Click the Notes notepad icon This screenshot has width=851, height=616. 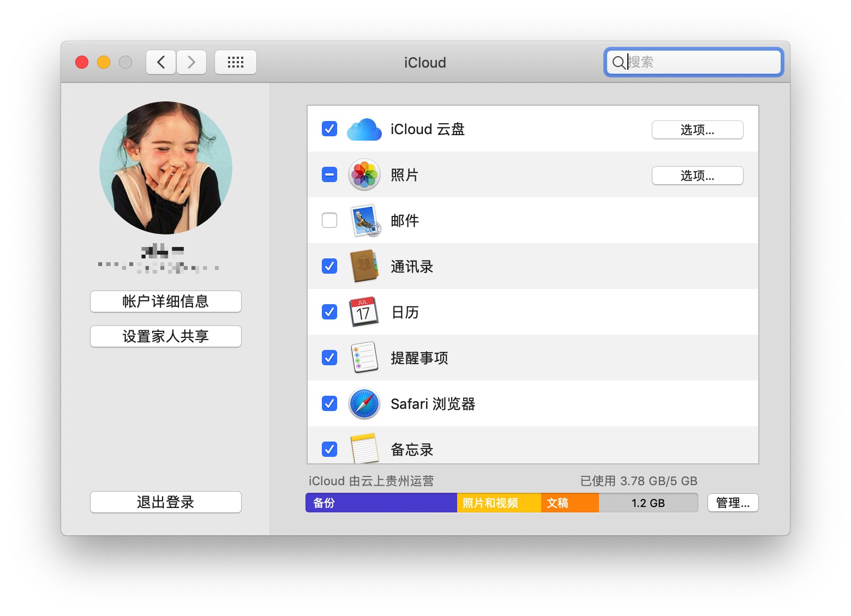click(364, 448)
